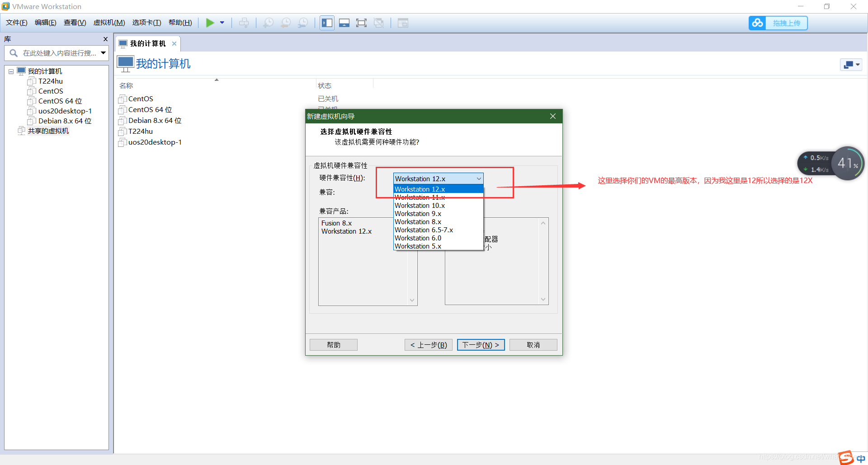Screen dimensions: 868x465
Task: Select uos20desktop-1 in the VM list
Action: (x=155, y=142)
